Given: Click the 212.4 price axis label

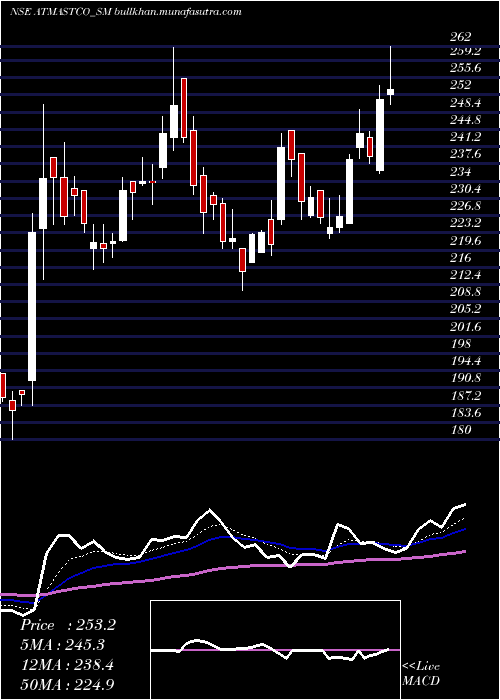Looking at the screenshot, I should (466, 275).
